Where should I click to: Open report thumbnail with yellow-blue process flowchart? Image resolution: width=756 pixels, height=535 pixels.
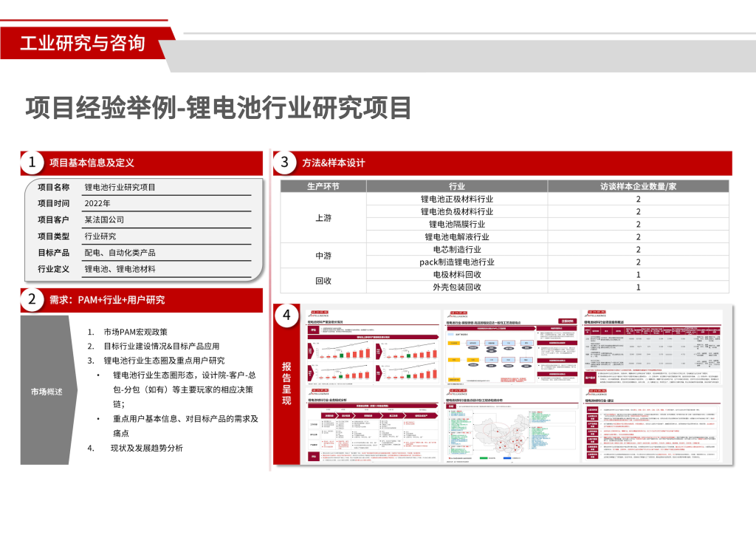(511, 348)
